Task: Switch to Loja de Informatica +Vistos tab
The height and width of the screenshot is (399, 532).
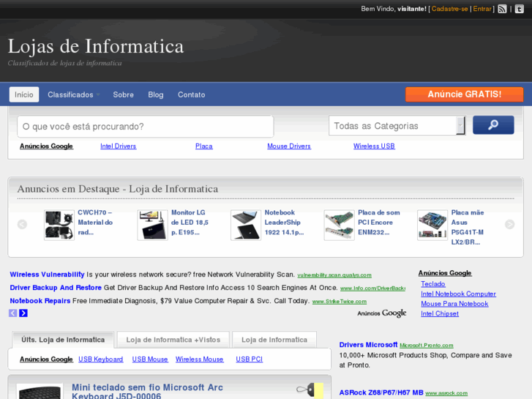Action: [x=173, y=340]
